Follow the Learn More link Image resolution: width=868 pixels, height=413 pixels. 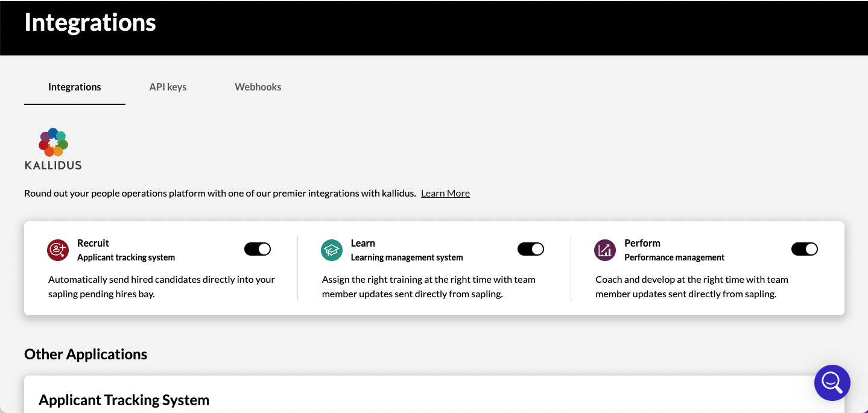445,193
